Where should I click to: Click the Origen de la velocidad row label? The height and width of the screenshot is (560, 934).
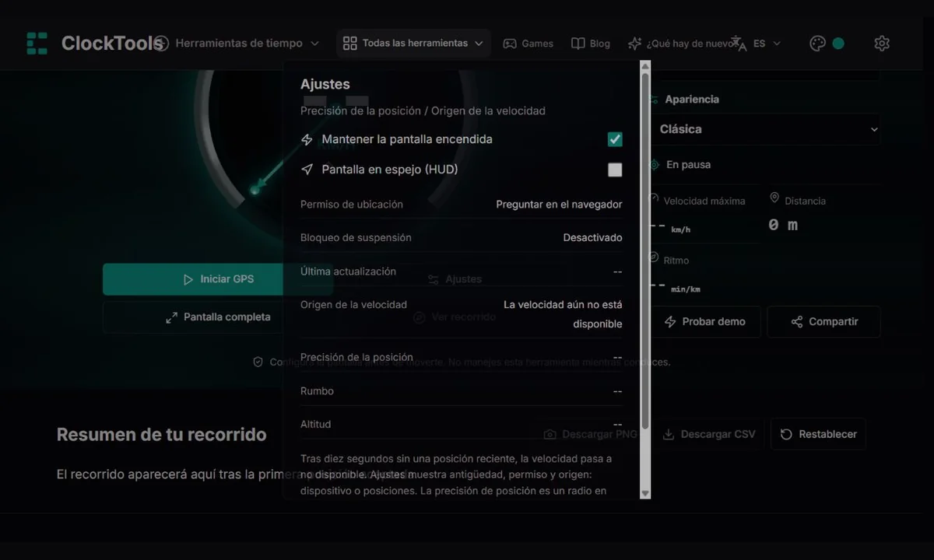pyautogui.click(x=353, y=305)
